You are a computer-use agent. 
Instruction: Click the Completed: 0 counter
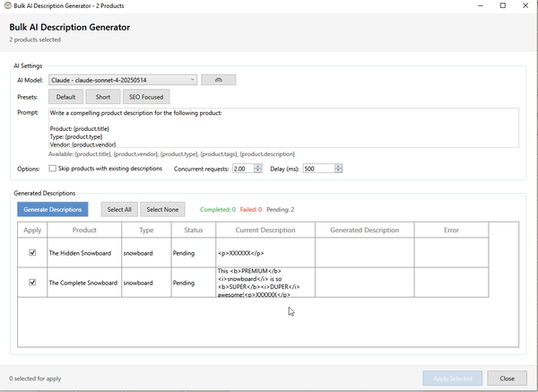(218, 209)
